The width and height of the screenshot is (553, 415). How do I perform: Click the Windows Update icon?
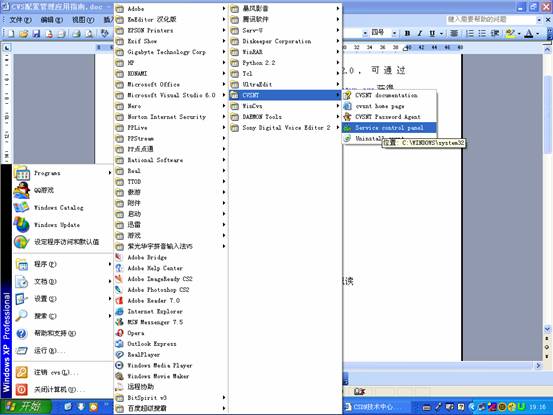pos(22,225)
